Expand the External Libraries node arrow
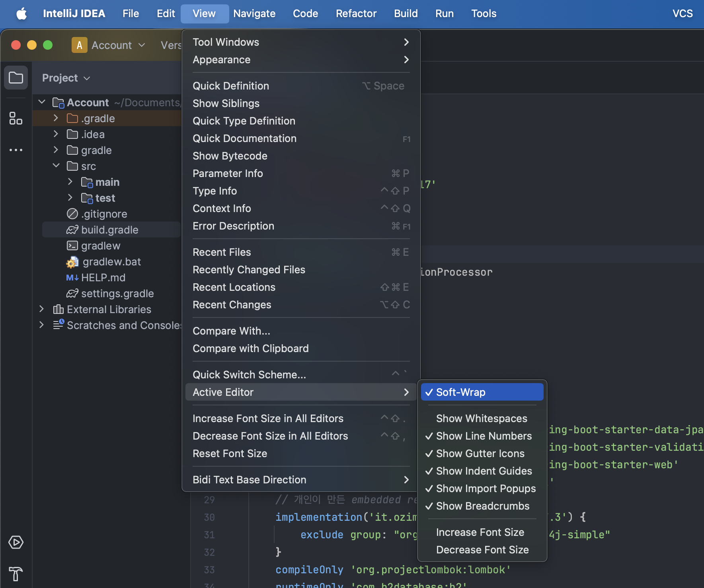 pos(42,309)
